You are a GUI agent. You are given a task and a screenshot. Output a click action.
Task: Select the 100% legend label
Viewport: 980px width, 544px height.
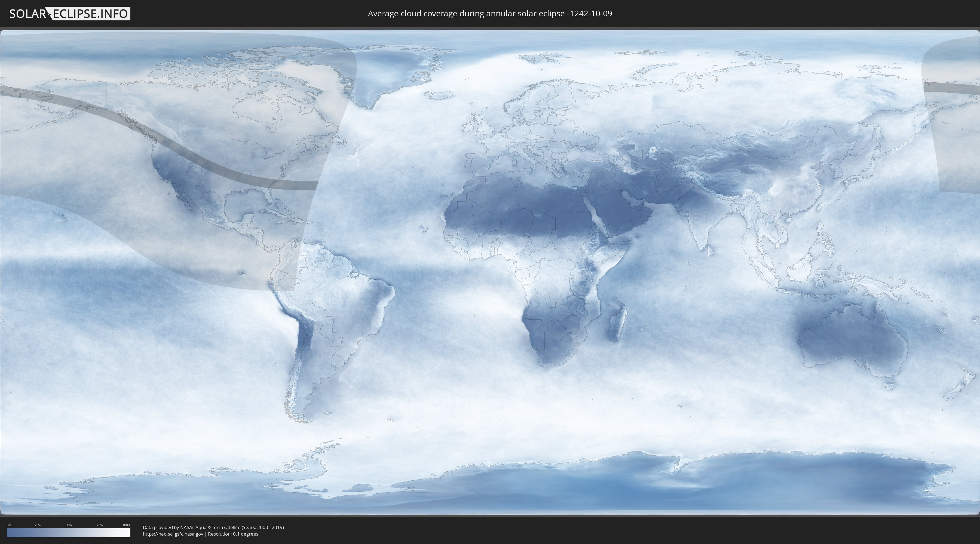pos(126,525)
